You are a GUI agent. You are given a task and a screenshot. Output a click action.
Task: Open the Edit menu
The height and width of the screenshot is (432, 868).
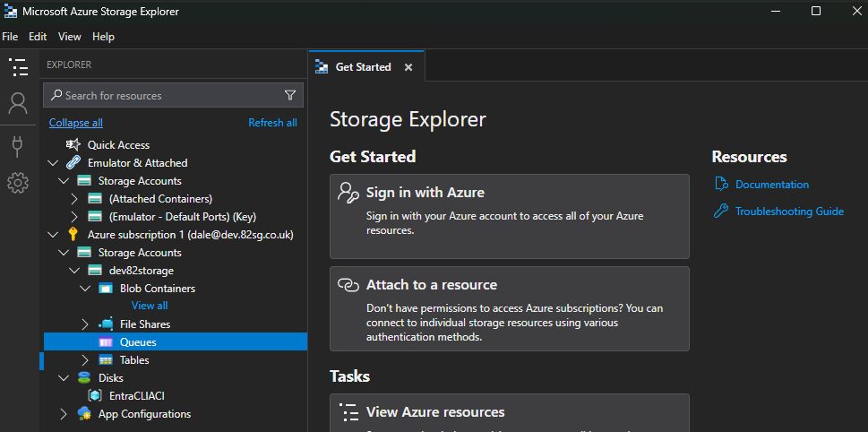[x=38, y=37]
